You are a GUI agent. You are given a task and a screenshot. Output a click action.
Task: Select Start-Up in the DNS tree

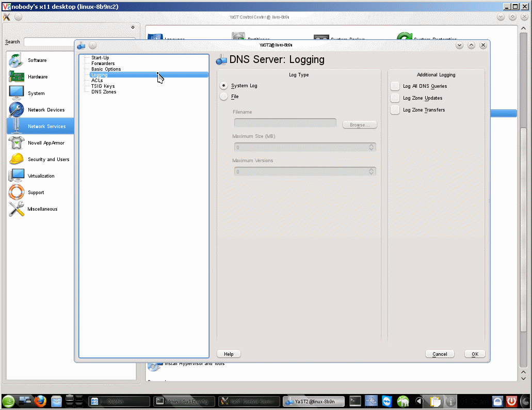coord(100,58)
